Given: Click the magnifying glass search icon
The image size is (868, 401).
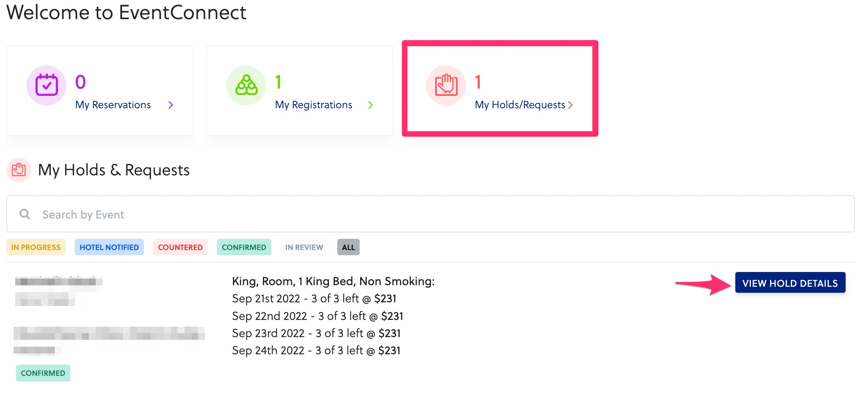Looking at the screenshot, I should tap(25, 214).
